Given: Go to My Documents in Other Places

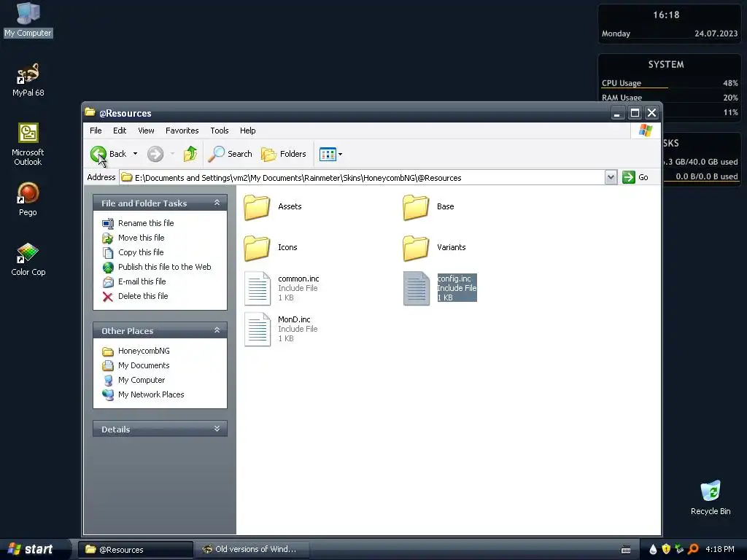Looking at the screenshot, I should coord(144,365).
